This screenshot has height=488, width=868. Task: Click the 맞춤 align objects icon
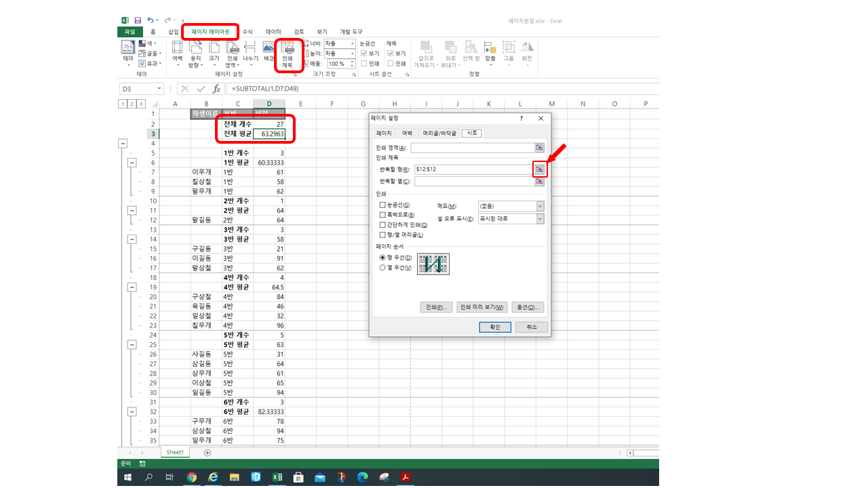coord(490,52)
